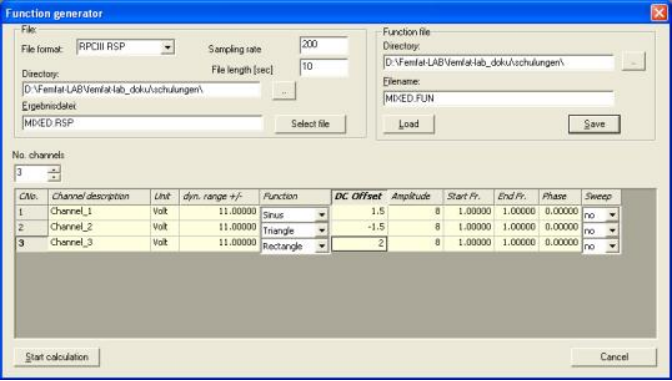Click the Select file button
This screenshot has height=381, width=672.
pyautogui.click(x=310, y=124)
